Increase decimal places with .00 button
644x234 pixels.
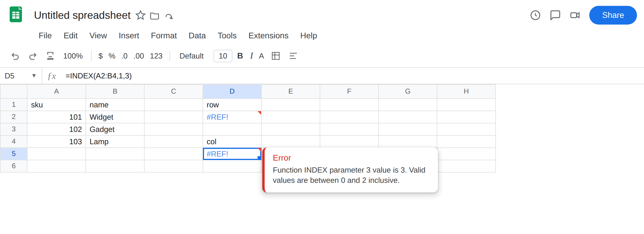click(139, 56)
